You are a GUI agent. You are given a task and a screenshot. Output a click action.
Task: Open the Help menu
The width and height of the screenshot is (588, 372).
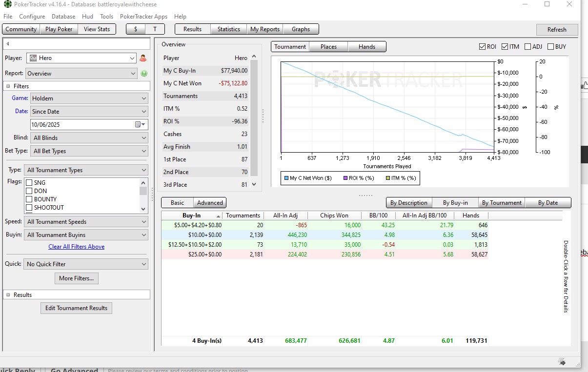point(180,17)
